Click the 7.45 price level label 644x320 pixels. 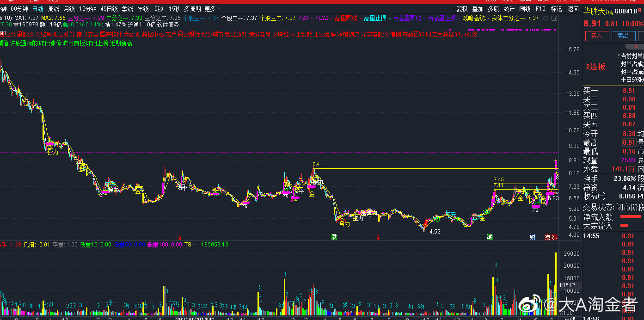click(x=499, y=179)
